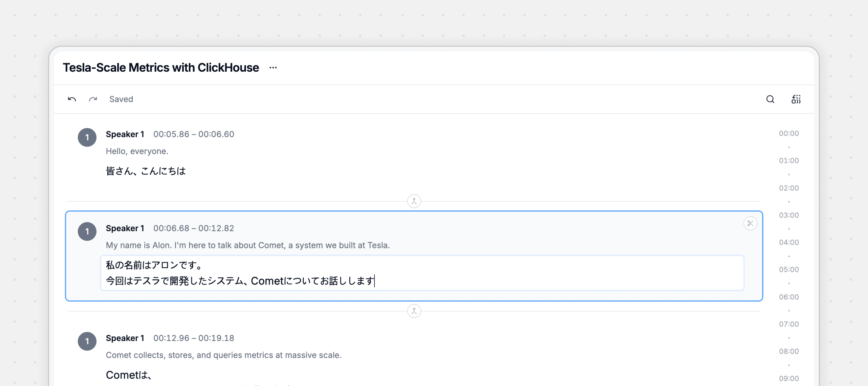This screenshot has height=386, width=868.
Task: Click the redo arrow icon
Action: 93,99
